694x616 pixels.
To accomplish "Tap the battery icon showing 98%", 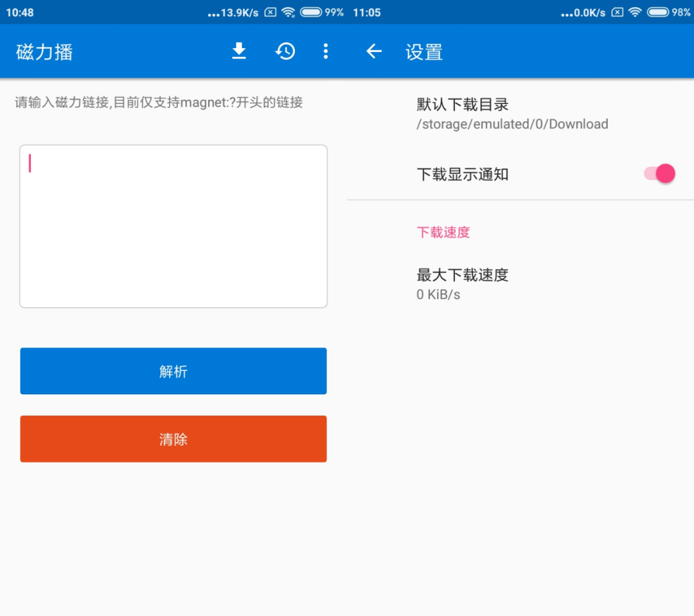I will click(658, 12).
